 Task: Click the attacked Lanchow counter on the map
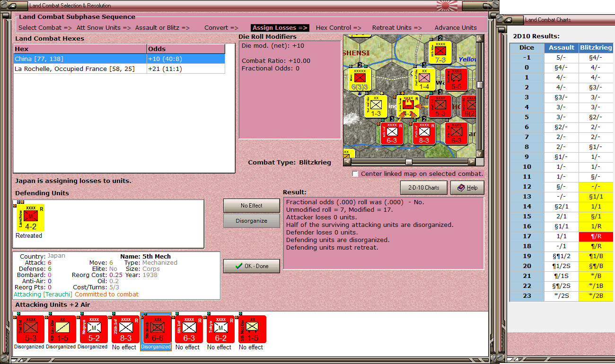click(408, 106)
